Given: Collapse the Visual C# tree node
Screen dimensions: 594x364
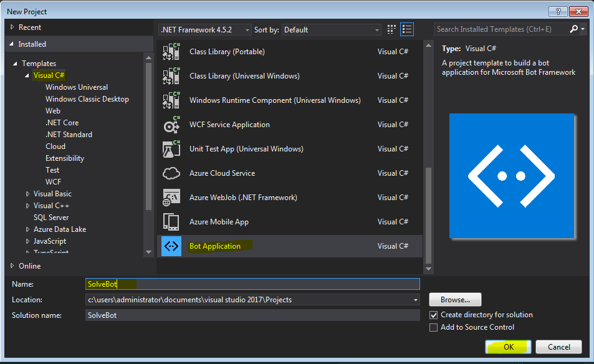Looking at the screenshot, I should click(27, 75).
